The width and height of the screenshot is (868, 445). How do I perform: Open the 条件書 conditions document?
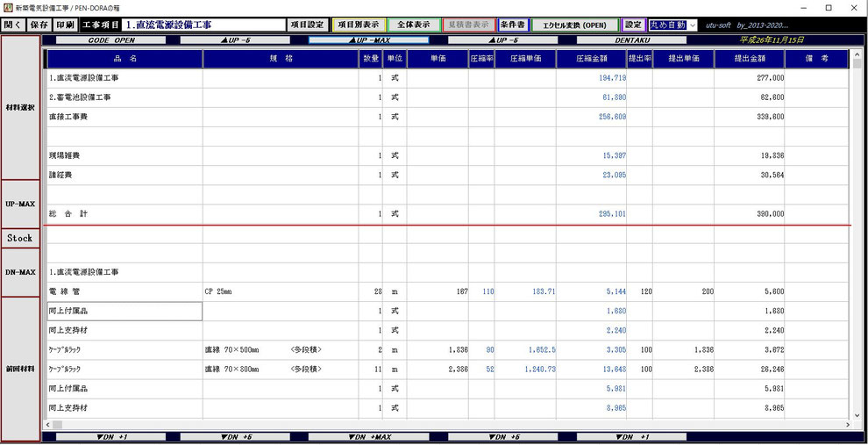pyautogui.click(x=513, y=25)
